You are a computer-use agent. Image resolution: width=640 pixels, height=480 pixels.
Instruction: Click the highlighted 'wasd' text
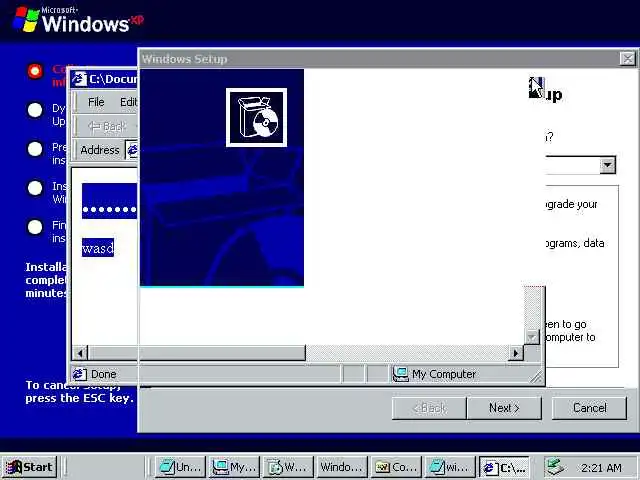click(98, 248)
